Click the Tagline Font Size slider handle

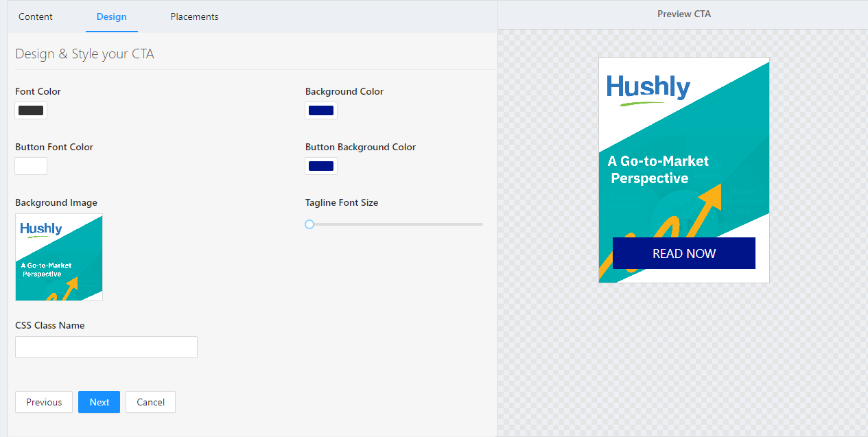[309, 224]
